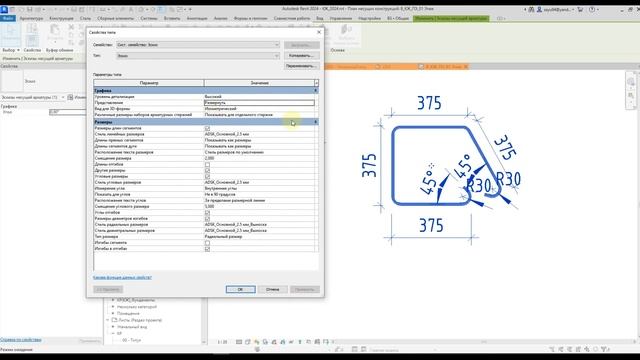Toggle Select Links icon in status bar

pos(552,349)
